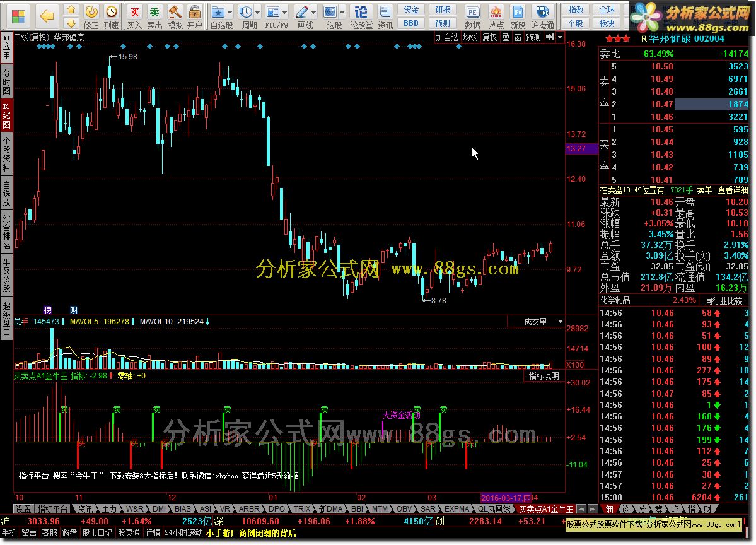The height and width of the screenshot is (545, 756).
Task: Click the page-up arrow icon
Action: tap(71, 9)
